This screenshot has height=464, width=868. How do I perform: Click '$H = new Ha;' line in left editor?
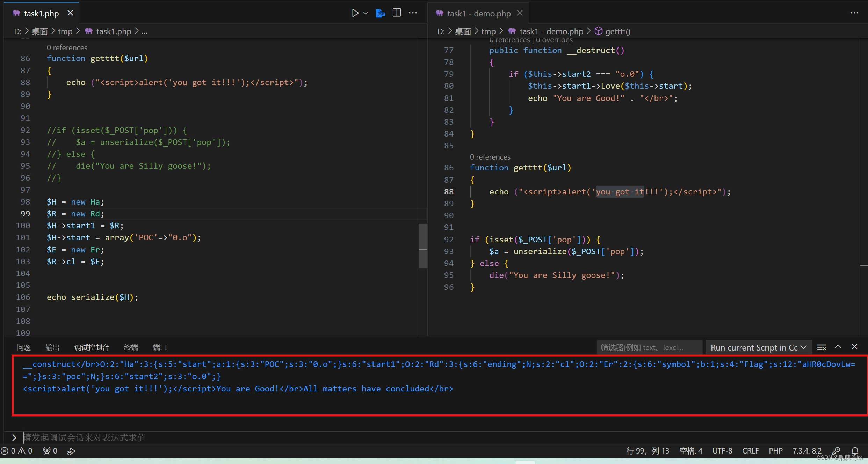[75, 202]
